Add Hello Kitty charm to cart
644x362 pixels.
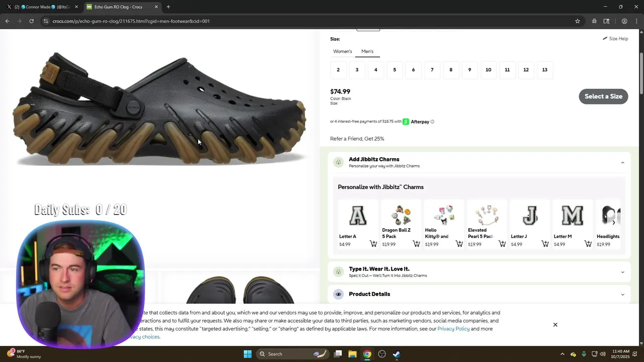(459, 244)
